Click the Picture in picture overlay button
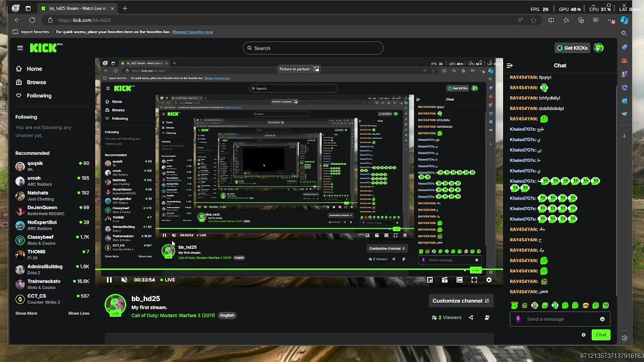This screenshot has width=644, height=362. (x=299, y=69)
